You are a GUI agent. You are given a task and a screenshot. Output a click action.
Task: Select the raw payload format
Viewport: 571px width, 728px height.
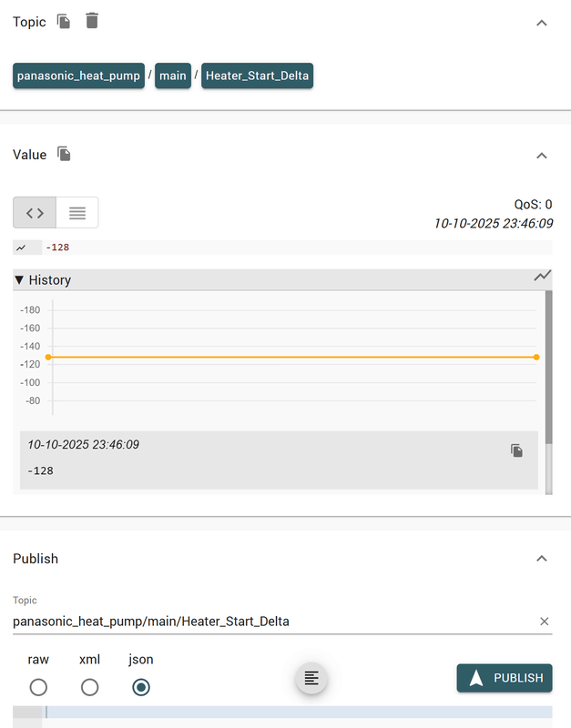point(38,687)
